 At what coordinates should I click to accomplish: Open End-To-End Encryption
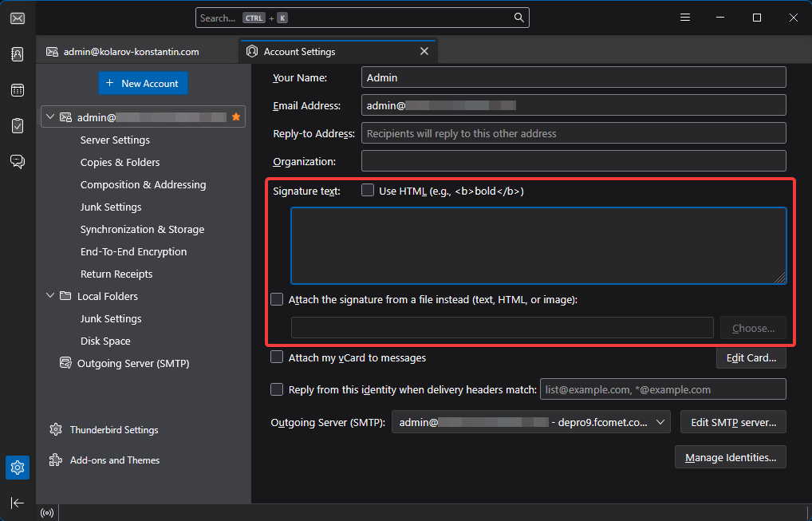click(134, 251)
